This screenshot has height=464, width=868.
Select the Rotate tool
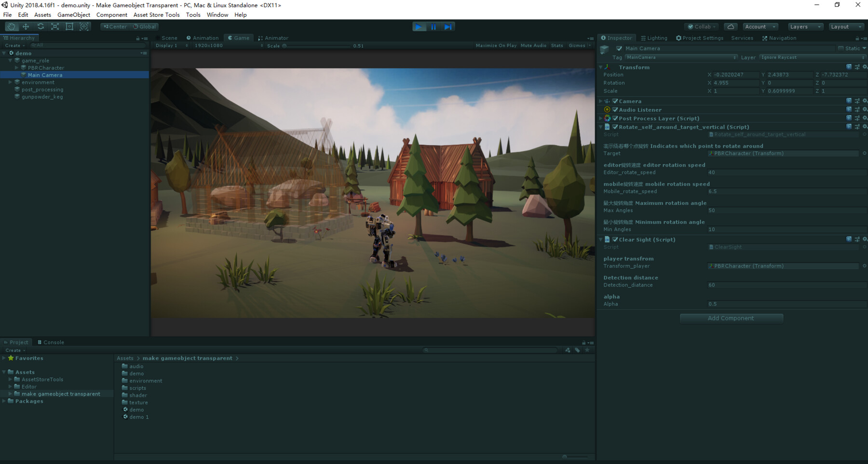tap(41, 27)
